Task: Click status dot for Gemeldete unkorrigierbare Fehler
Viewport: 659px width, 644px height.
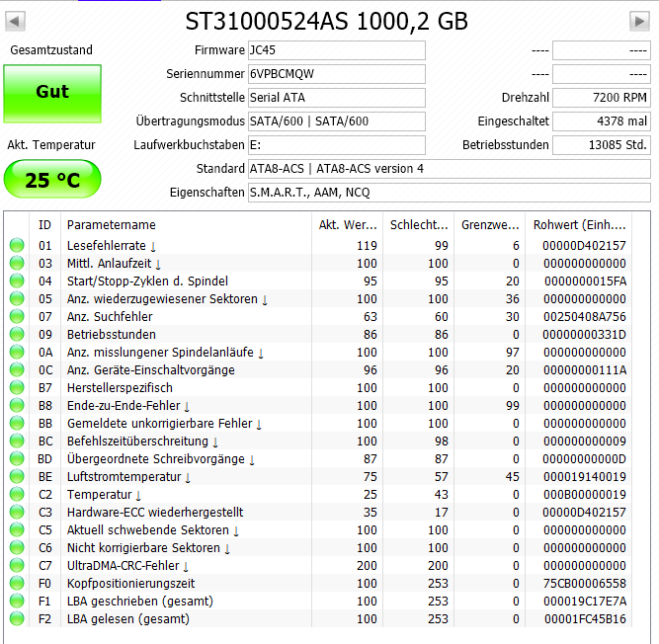Action: [17, 423]
